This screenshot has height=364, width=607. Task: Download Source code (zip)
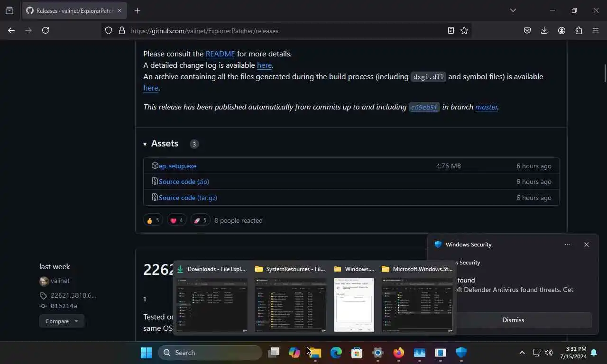(x=184, y=182)
